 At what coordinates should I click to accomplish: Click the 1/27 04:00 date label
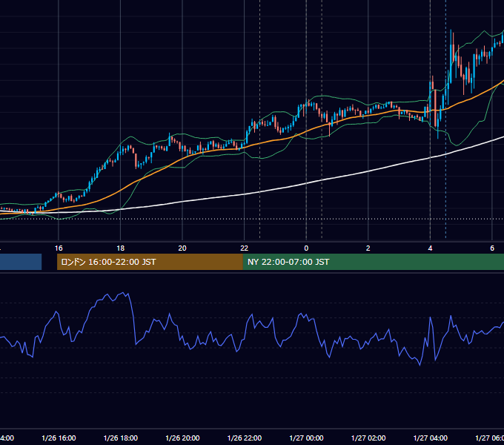click(431, 438)
